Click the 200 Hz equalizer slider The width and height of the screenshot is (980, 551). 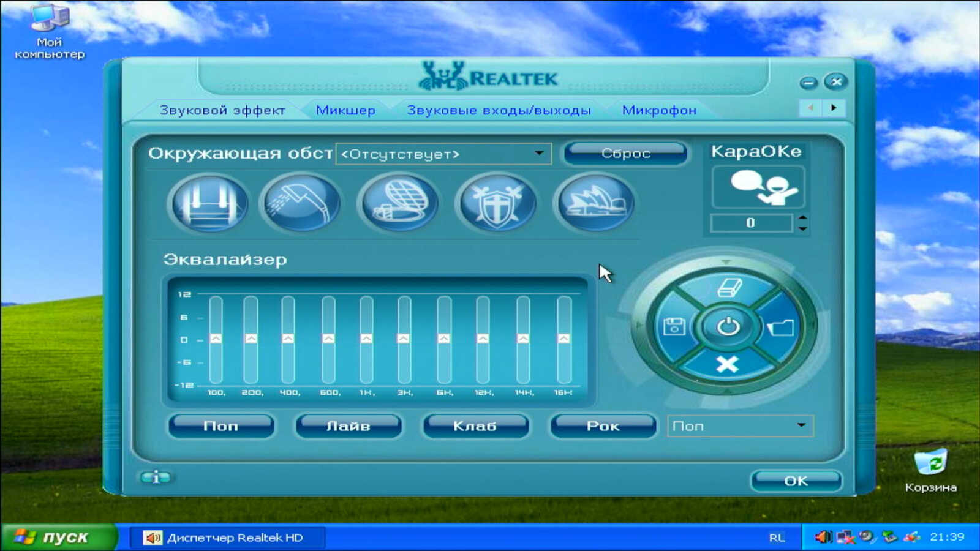[251, 339]
